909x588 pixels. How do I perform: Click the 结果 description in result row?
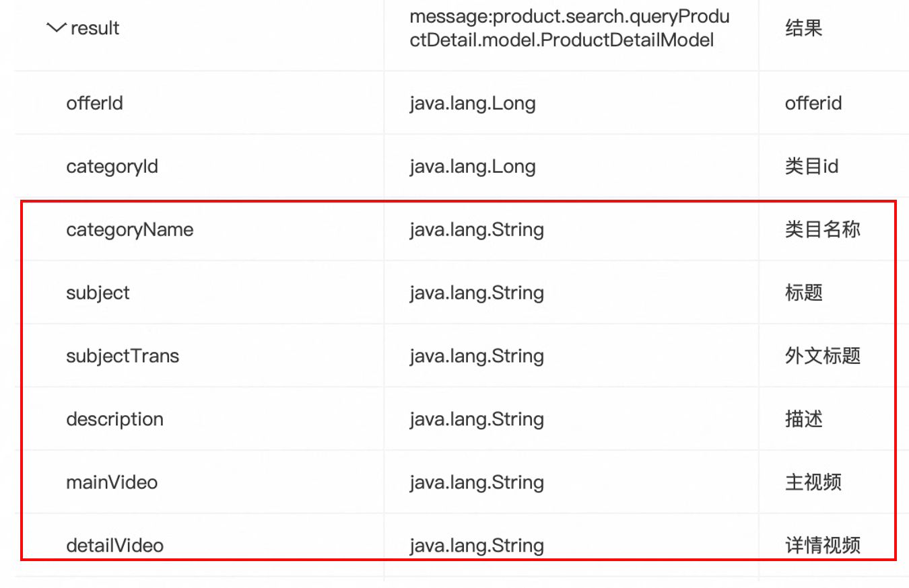tap(803, 28)
